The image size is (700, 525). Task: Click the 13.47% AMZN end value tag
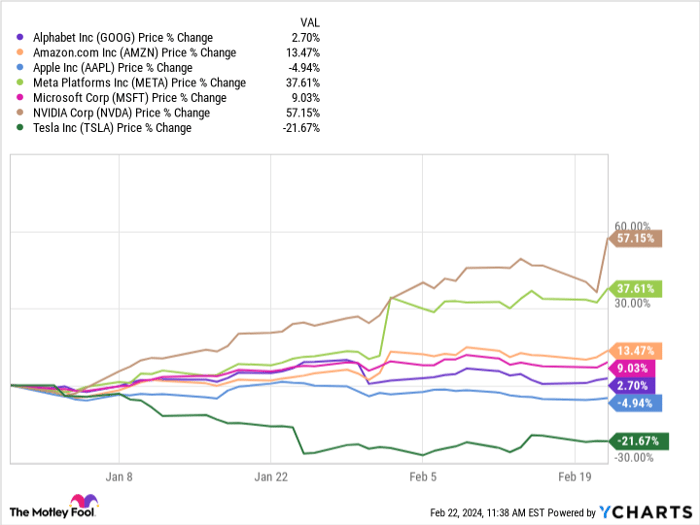coord(636,350)
